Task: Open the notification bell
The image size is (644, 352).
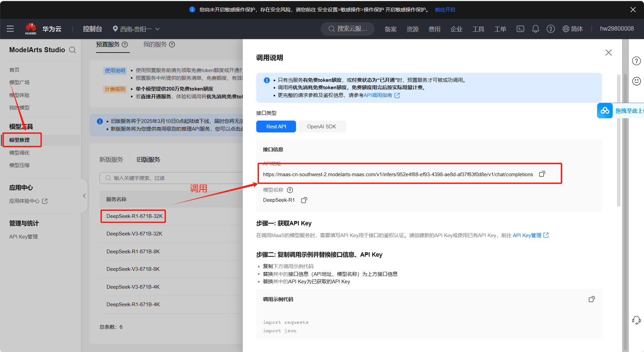Action: tap(535, 29)
